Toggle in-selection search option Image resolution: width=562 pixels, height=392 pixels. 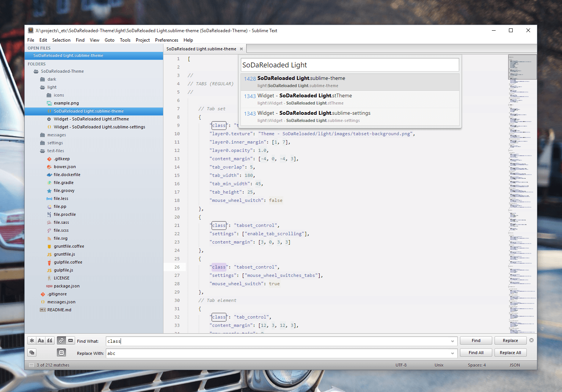71,340
